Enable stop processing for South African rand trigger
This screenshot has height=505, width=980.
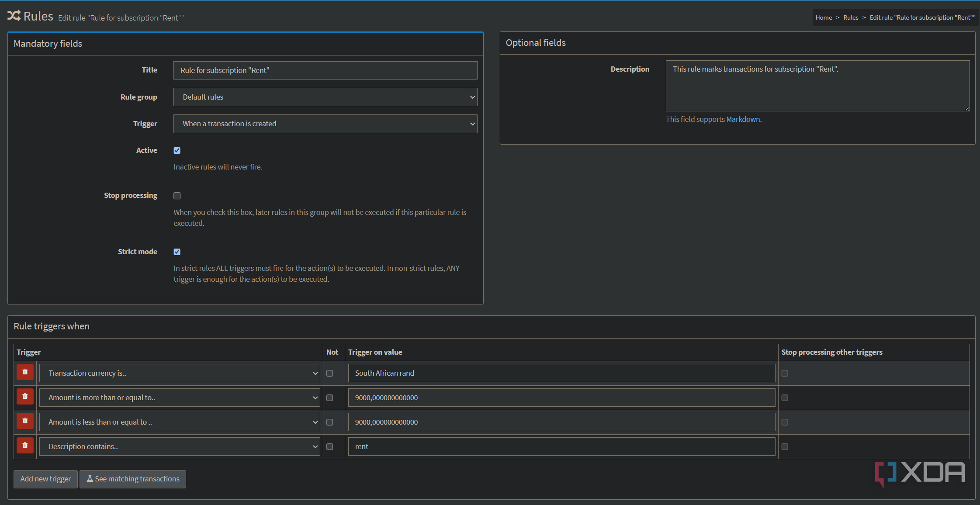click(785, 374)
